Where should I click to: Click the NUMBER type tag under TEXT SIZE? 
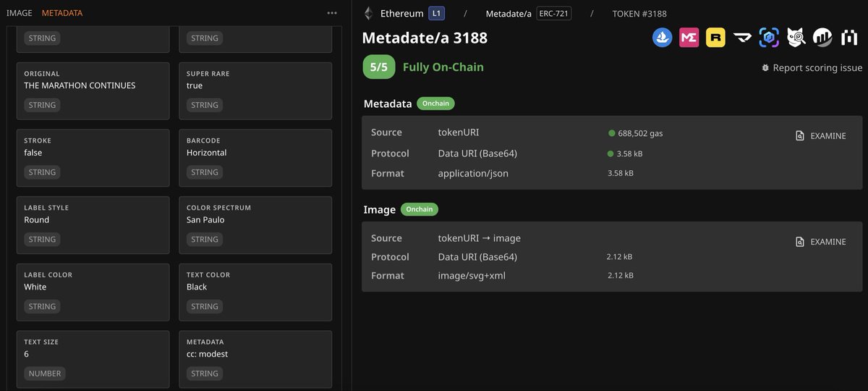point(46,374)
